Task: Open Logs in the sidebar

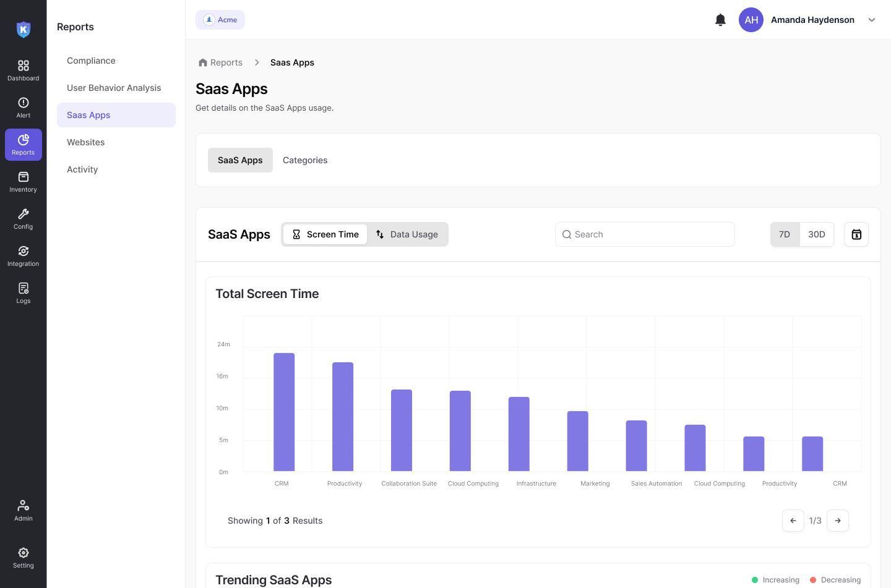Action: [x=23, y=293]
